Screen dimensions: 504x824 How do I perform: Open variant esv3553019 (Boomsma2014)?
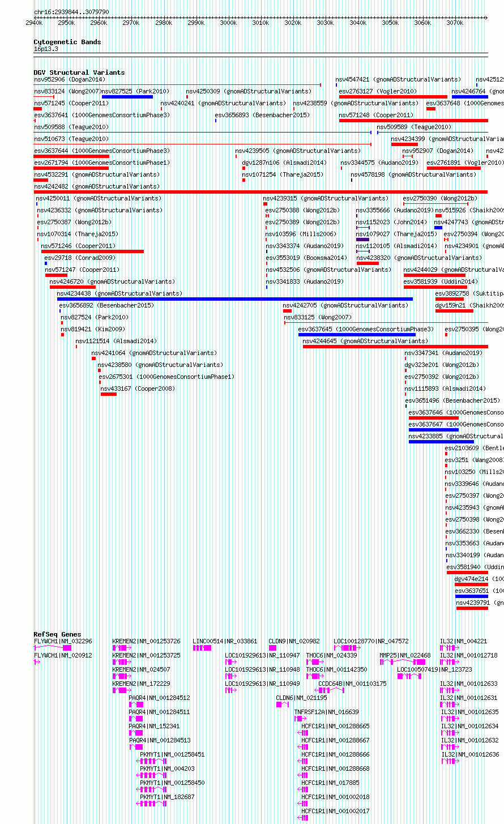306,258
